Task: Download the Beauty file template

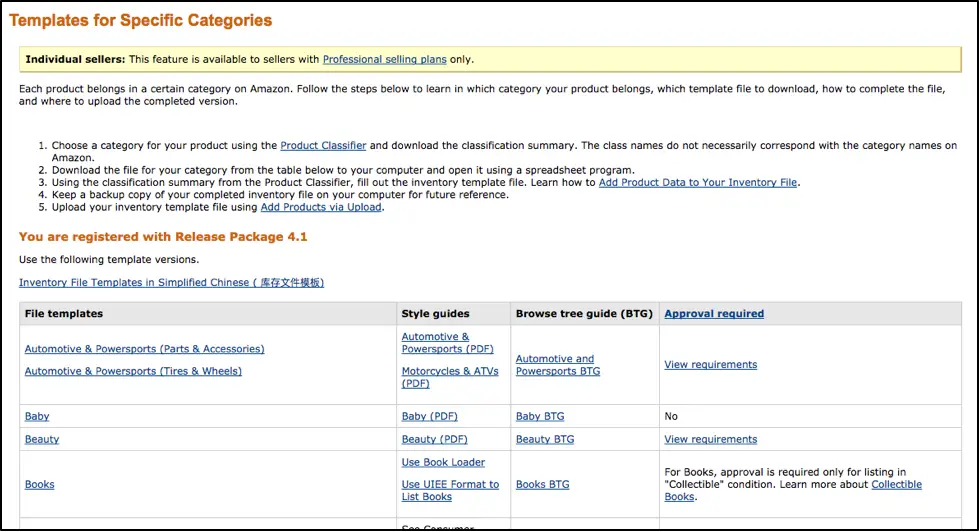Action: click(x=42, y=439)
